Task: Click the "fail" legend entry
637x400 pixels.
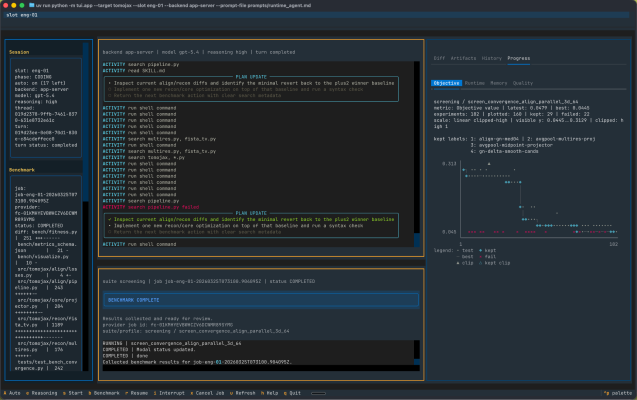Action: tap(488, 257)
